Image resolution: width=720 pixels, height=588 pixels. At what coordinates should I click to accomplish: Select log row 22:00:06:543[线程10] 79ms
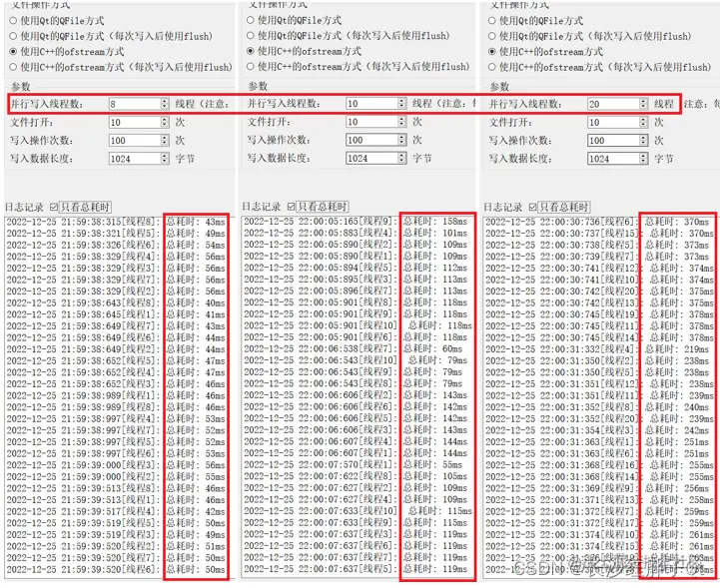click(356, 360)
